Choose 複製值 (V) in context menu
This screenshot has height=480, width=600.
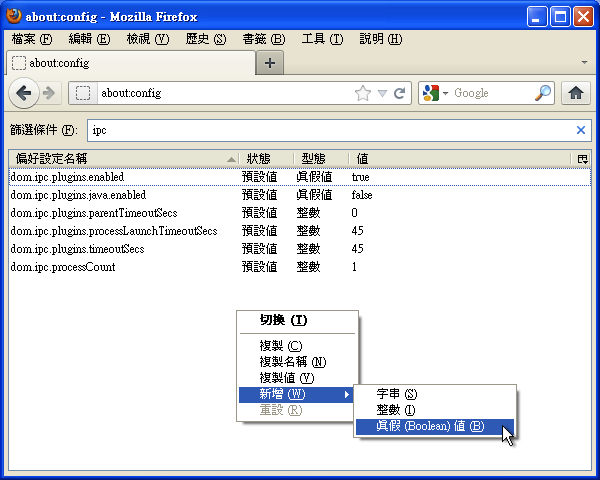297,378
